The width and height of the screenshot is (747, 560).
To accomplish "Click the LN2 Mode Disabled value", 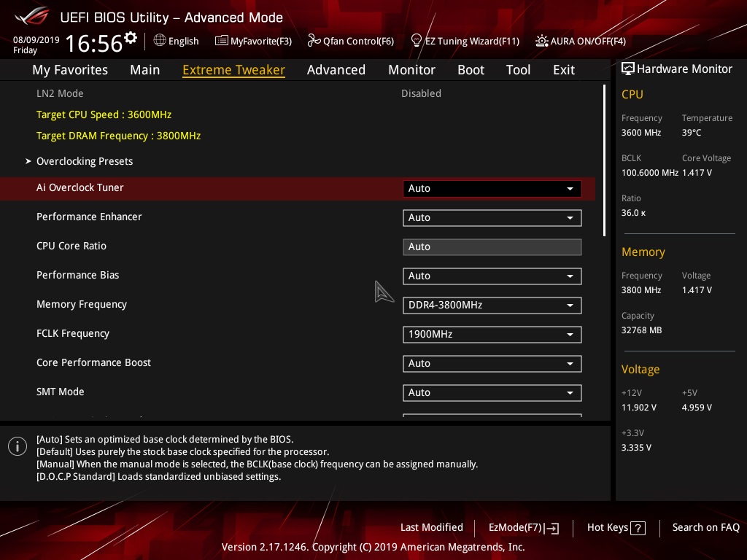I will (x=421, y=93).
